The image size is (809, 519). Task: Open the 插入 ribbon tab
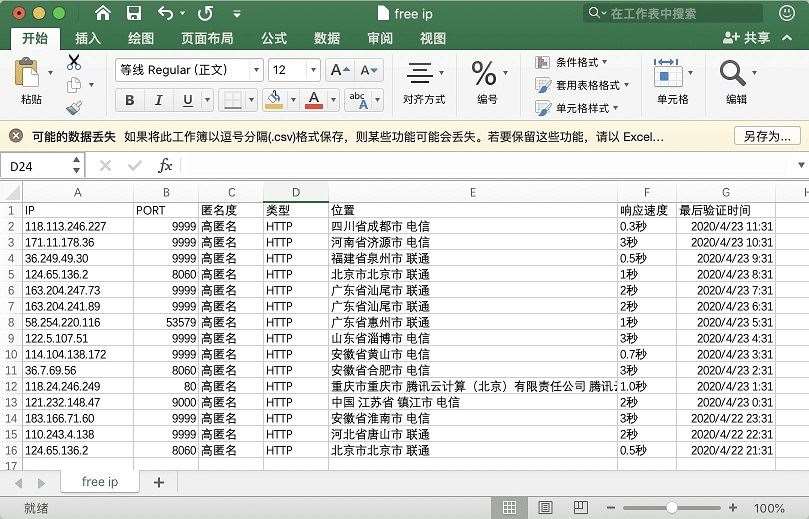point(88,38)
